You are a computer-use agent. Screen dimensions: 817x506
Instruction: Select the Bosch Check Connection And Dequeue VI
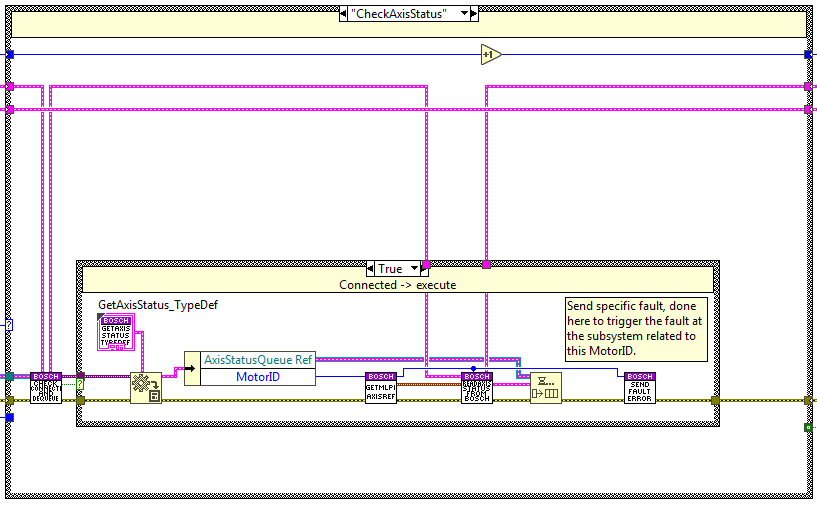tap(46, 388)
